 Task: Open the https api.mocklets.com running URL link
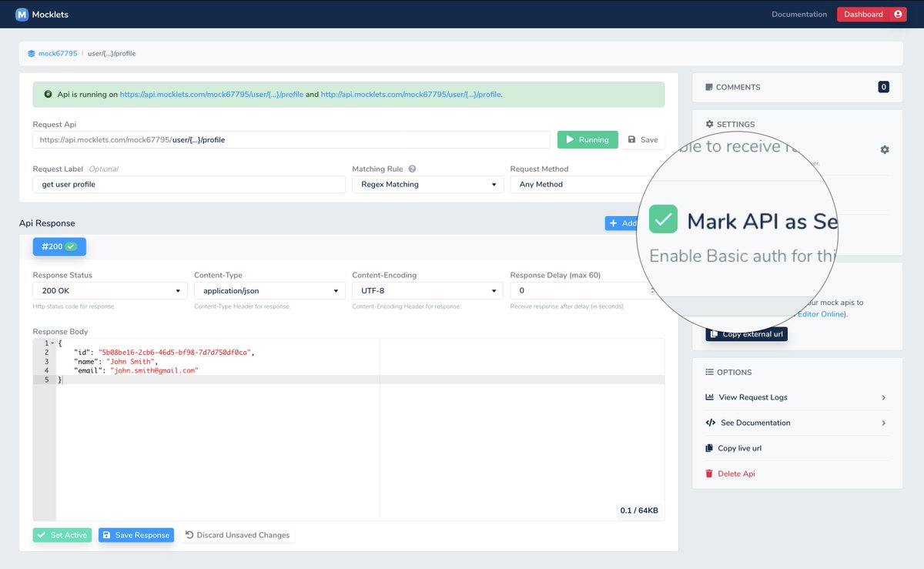212,95
